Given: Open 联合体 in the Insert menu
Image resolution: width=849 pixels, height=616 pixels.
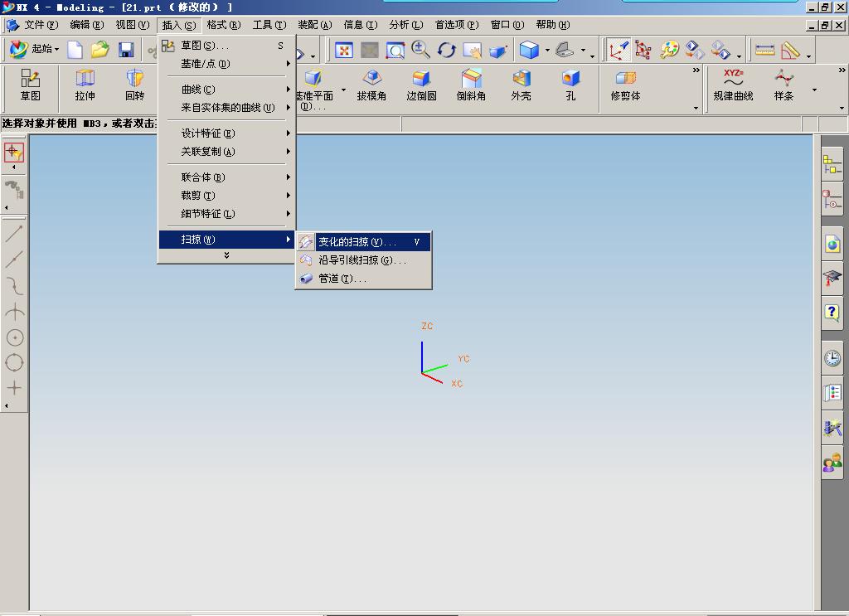Looking at the screenshot, I should click(x=226, y=177).
